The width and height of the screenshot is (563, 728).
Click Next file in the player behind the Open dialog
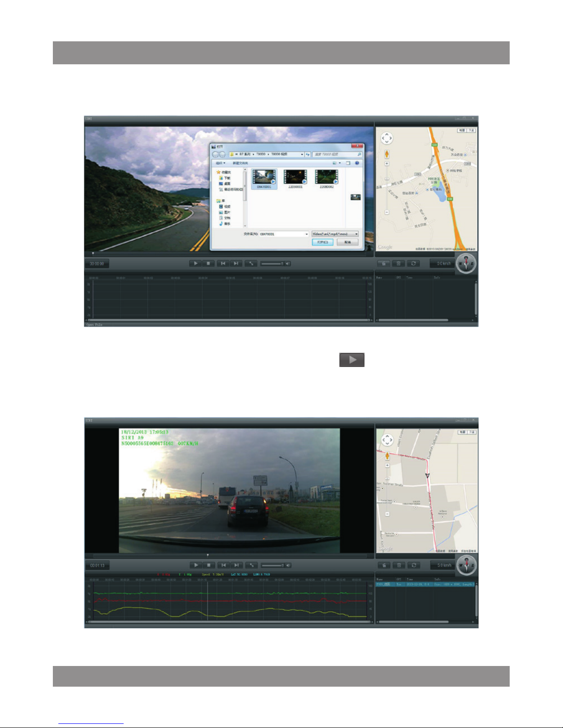coord(236,264)
